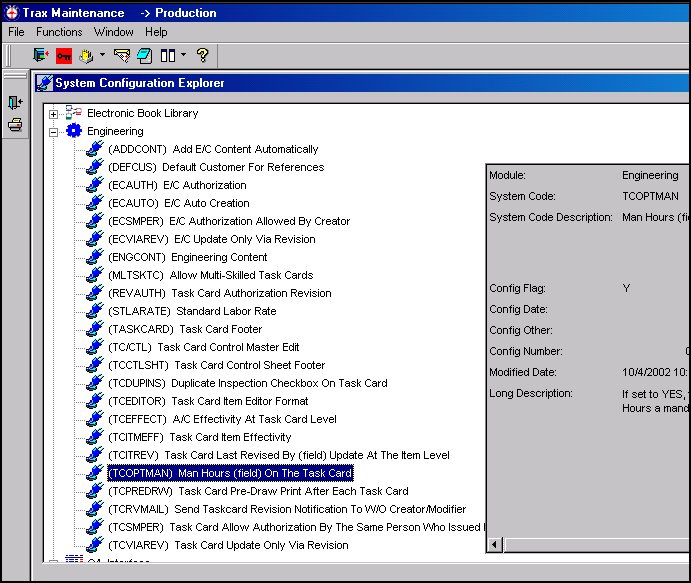Select the Engineering module item

click(x=115, y=131)
